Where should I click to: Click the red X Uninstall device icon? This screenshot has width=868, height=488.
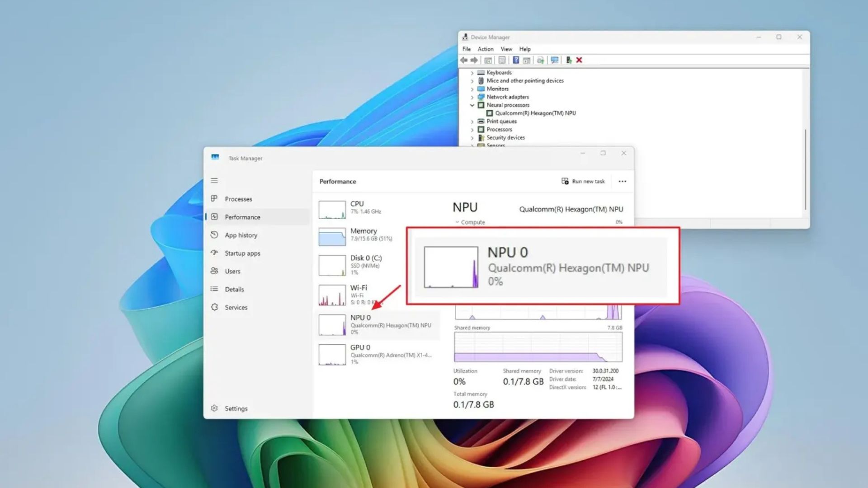(x=579, y=60)
